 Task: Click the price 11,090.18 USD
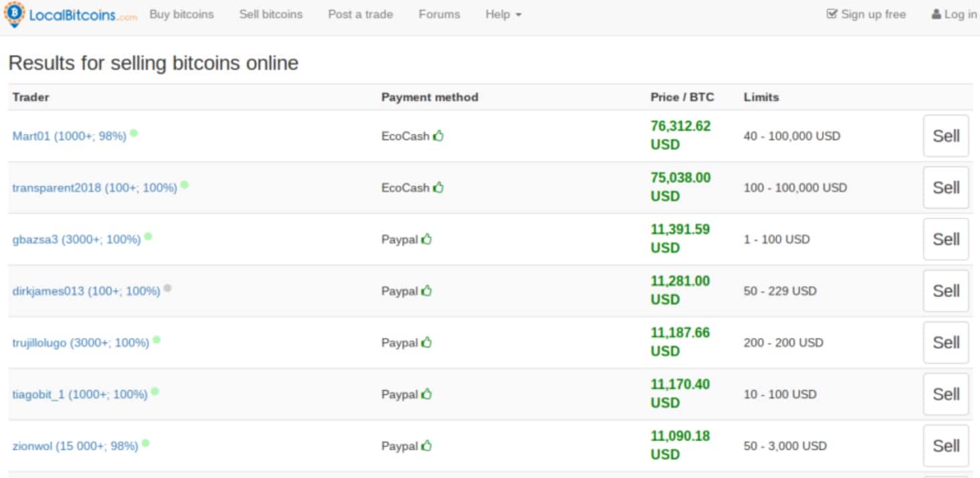coord(680,444)
